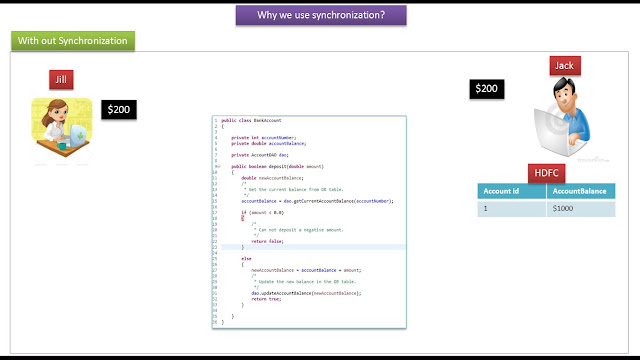Click the $200 box next to Jack
The width and height of the screenshot is (640, 360).
[x=487, y=89]
